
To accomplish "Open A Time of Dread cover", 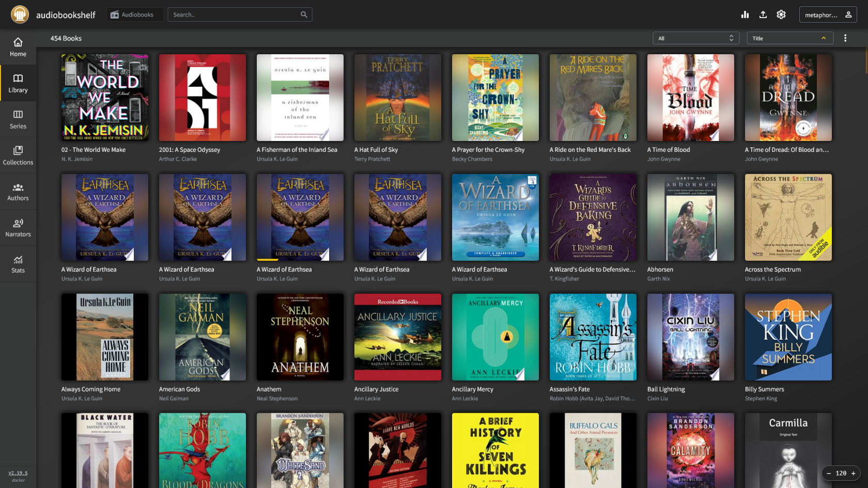I will click(x=788, y=98).
